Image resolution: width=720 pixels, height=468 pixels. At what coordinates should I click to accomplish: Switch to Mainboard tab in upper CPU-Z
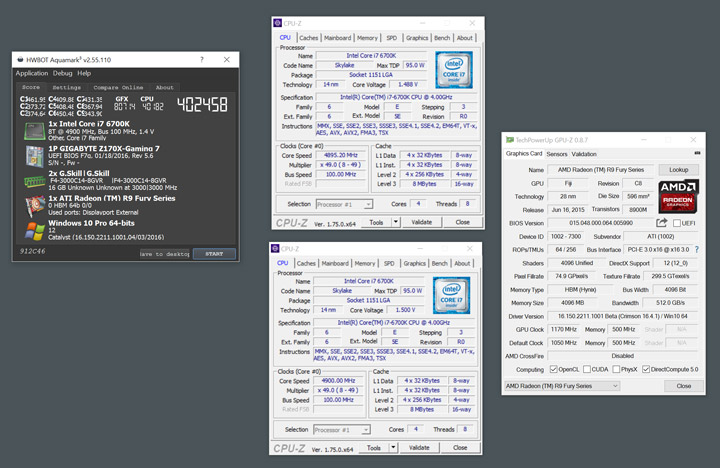(x=338, y=38)
